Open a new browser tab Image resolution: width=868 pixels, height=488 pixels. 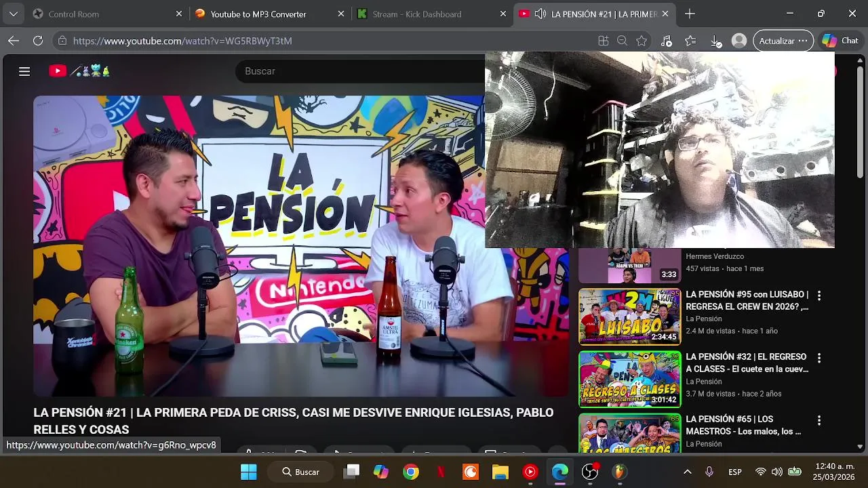point(690,14)
